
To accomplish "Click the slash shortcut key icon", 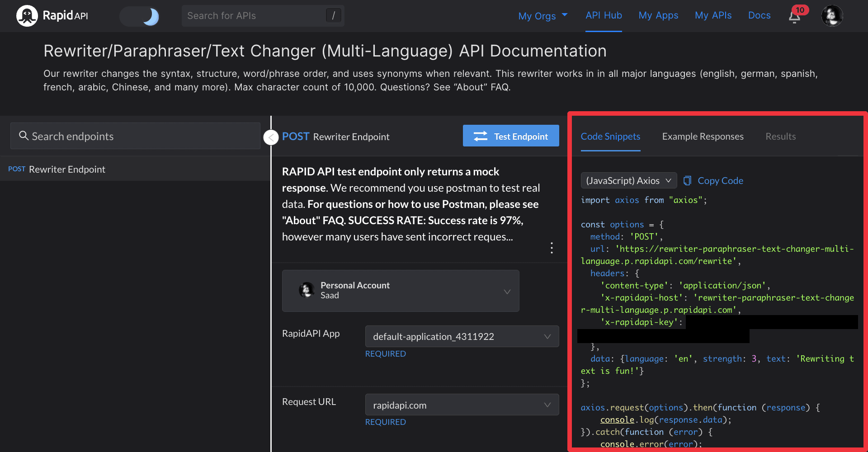I will [x=333, y=16].
